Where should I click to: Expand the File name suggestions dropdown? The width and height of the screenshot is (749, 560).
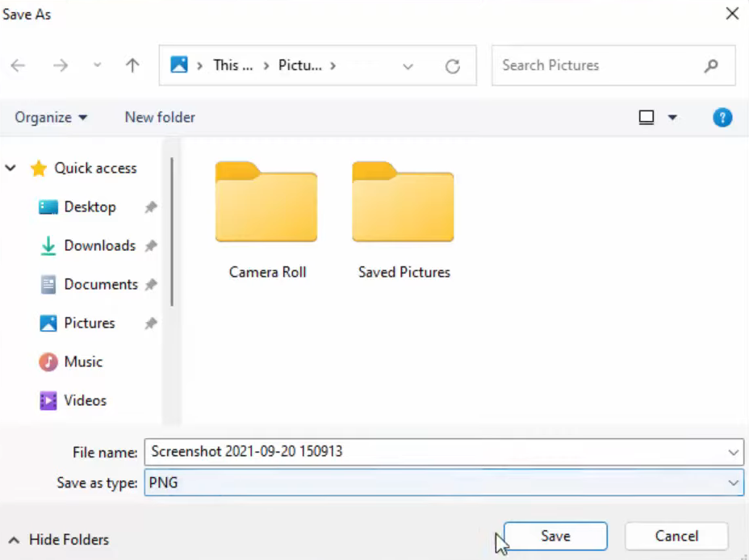point(733,452)
